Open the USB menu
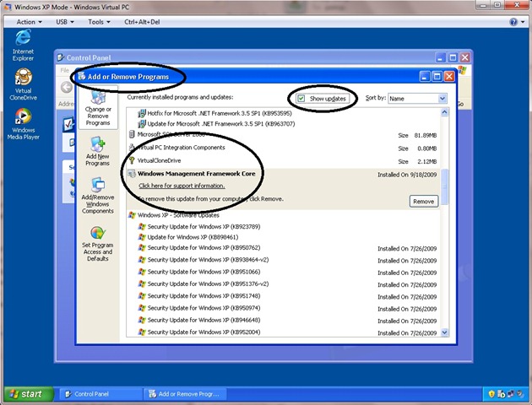 click(65, 22)
